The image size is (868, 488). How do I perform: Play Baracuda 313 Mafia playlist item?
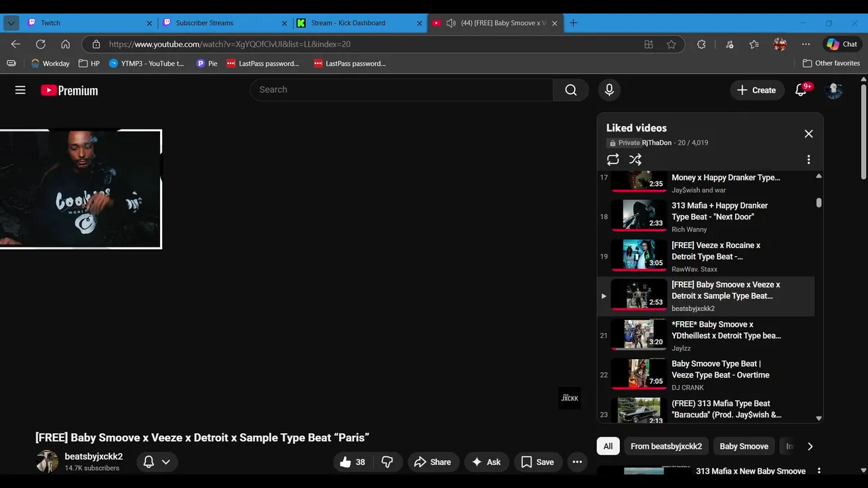(705, 409)
